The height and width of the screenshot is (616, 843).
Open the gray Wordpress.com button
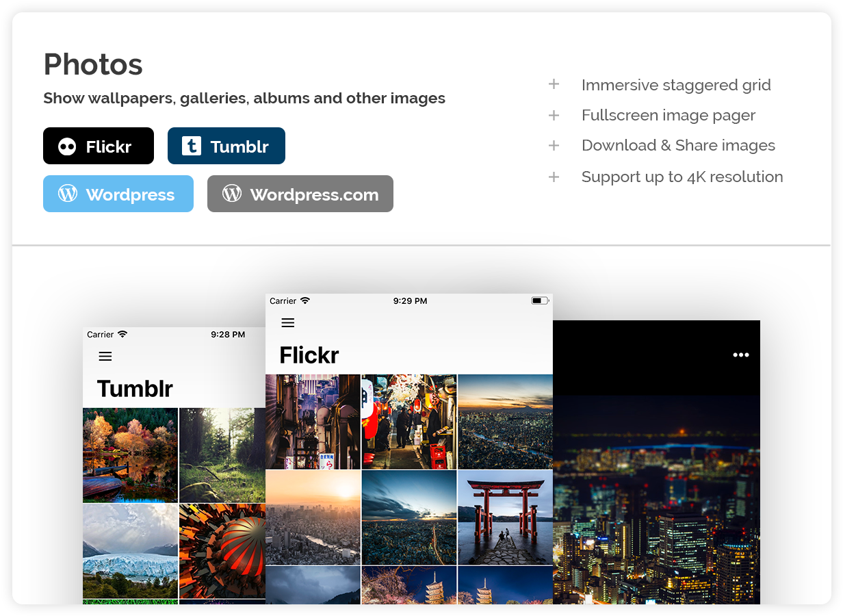coord(300,194)
